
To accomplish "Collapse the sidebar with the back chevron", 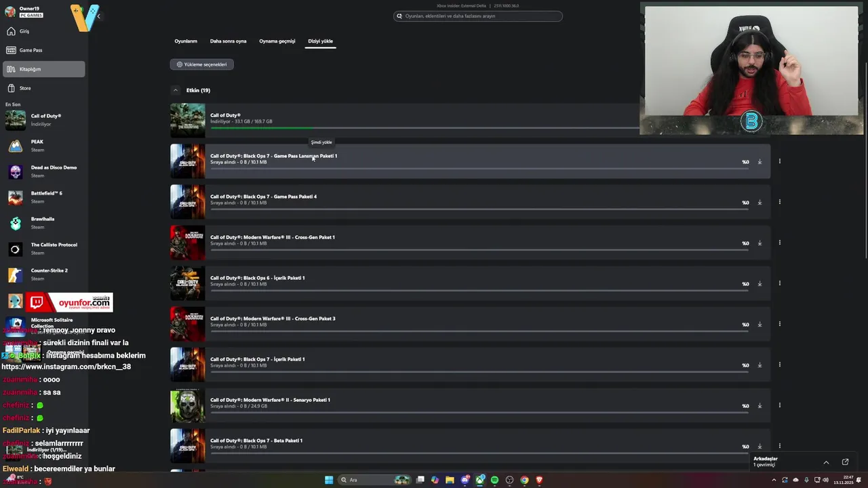I will point(99,16).
